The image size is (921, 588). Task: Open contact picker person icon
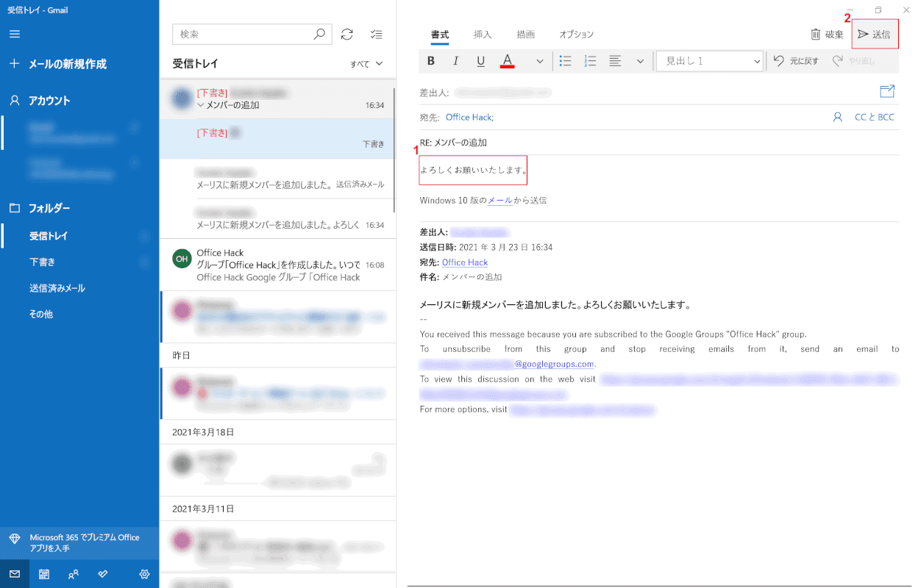[x=837, y=117]
